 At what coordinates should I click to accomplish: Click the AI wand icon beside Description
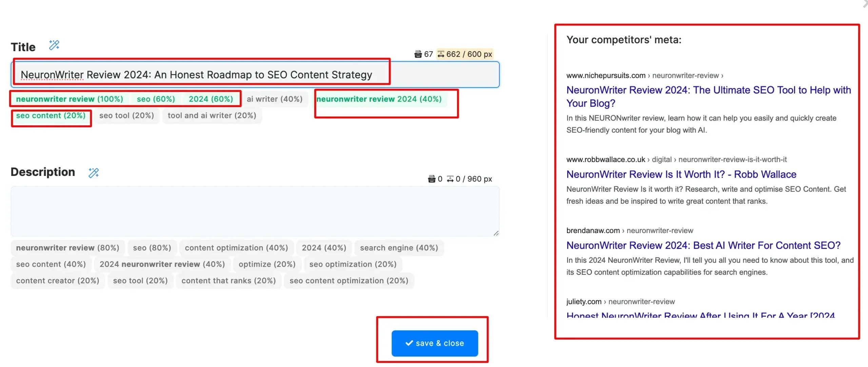[94, 173]
